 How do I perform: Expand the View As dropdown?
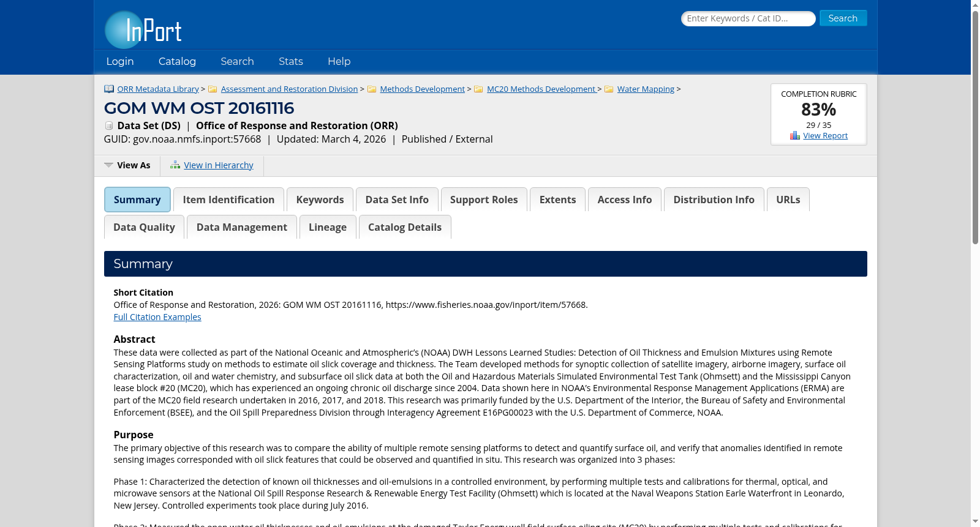(x=127, y=165)
